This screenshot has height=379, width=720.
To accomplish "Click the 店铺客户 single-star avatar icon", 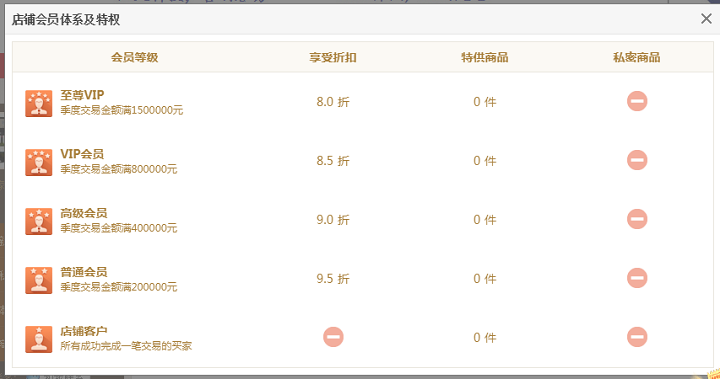I will (39, 339).
